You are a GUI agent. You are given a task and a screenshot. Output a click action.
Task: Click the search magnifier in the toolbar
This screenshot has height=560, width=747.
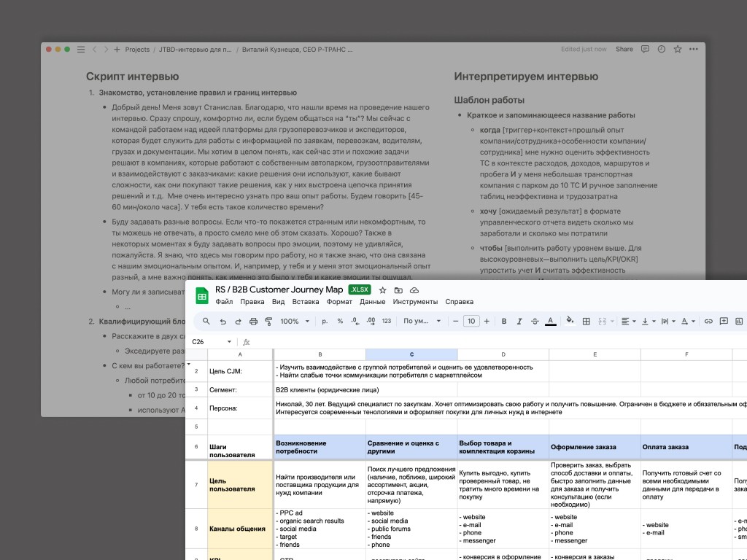[x=206, y=321]
